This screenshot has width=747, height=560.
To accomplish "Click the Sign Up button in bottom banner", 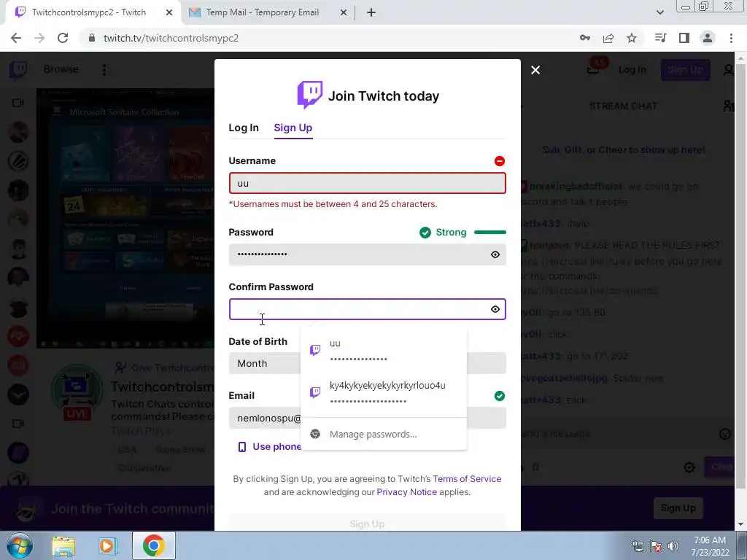I will pyautogui.click(x=678, y=508).
